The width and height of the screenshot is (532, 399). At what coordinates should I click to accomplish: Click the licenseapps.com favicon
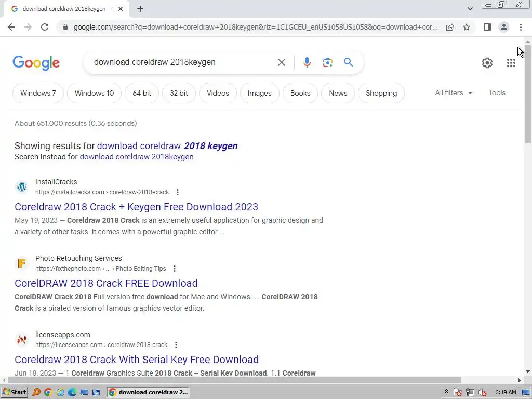pos(22,340)
